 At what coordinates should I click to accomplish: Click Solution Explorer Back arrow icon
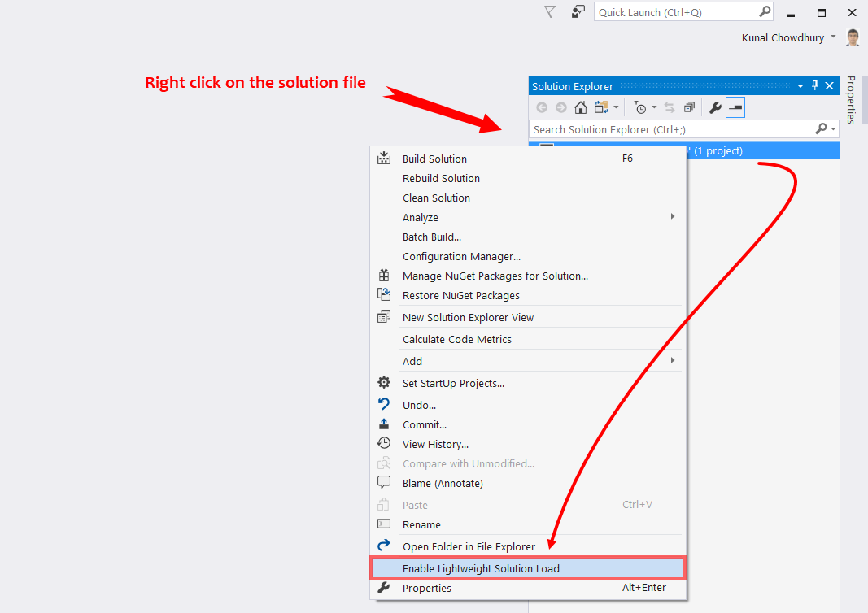tap(542, 107)
